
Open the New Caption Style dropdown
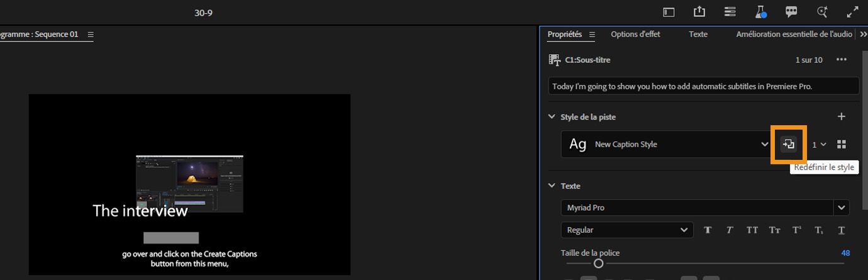tap(765, 145)
